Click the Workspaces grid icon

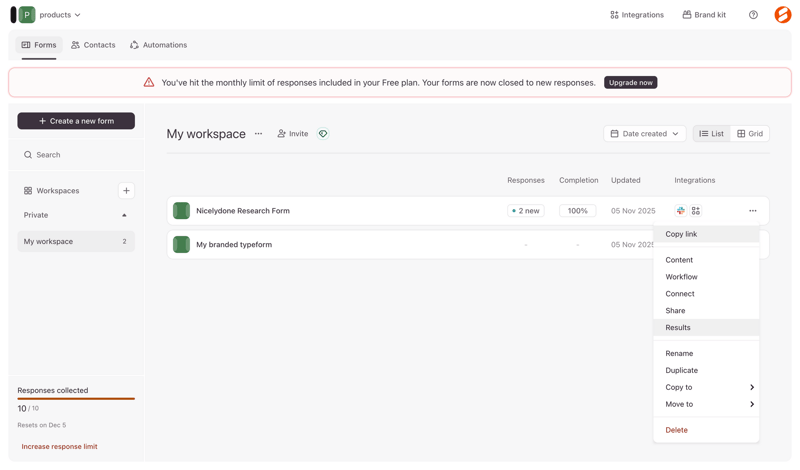click(28, 191)
